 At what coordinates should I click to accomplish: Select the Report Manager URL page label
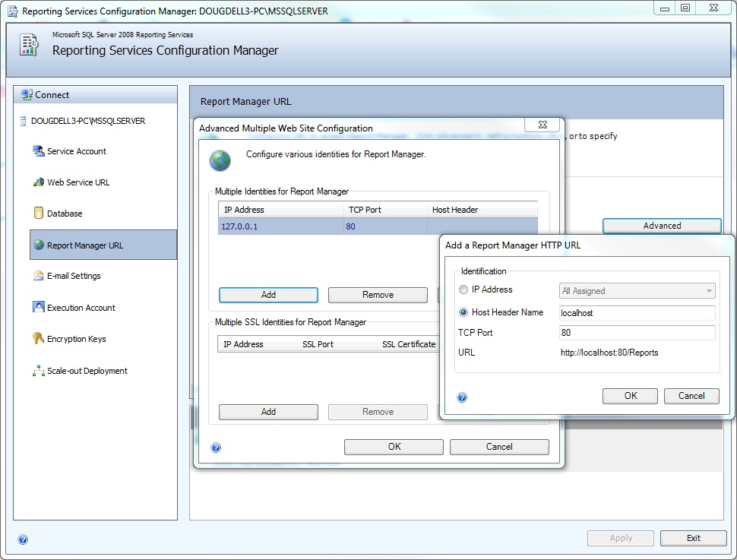tap(85, 245)
